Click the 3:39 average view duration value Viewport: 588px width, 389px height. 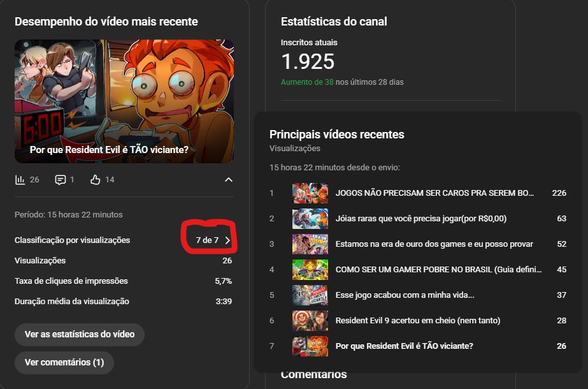tap(224, 302)
